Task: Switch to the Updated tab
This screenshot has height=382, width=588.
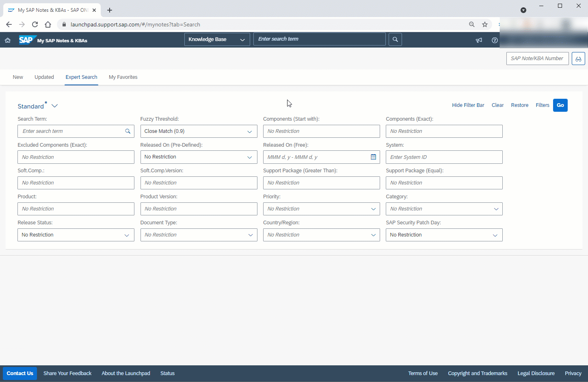Action: 44,77
